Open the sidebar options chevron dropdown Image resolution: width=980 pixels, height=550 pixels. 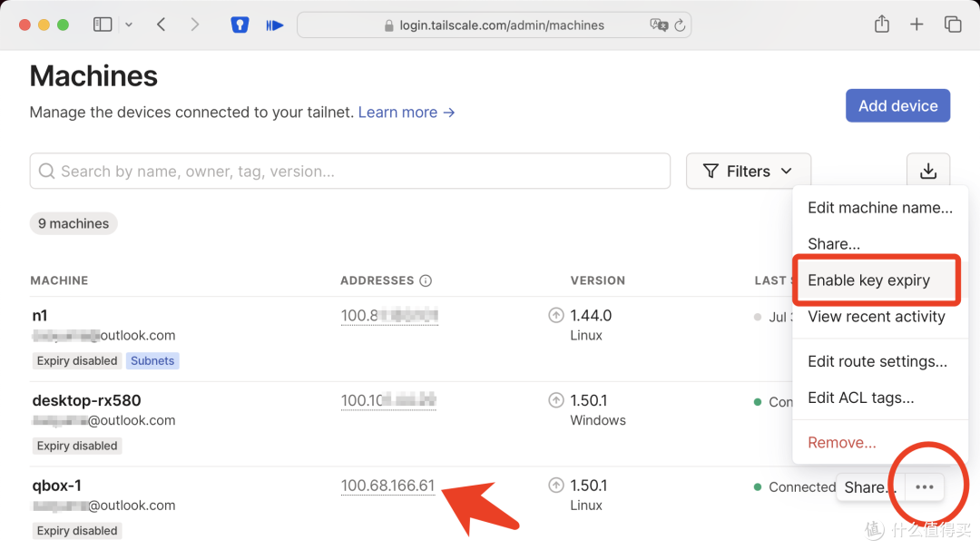coord(129,25)
